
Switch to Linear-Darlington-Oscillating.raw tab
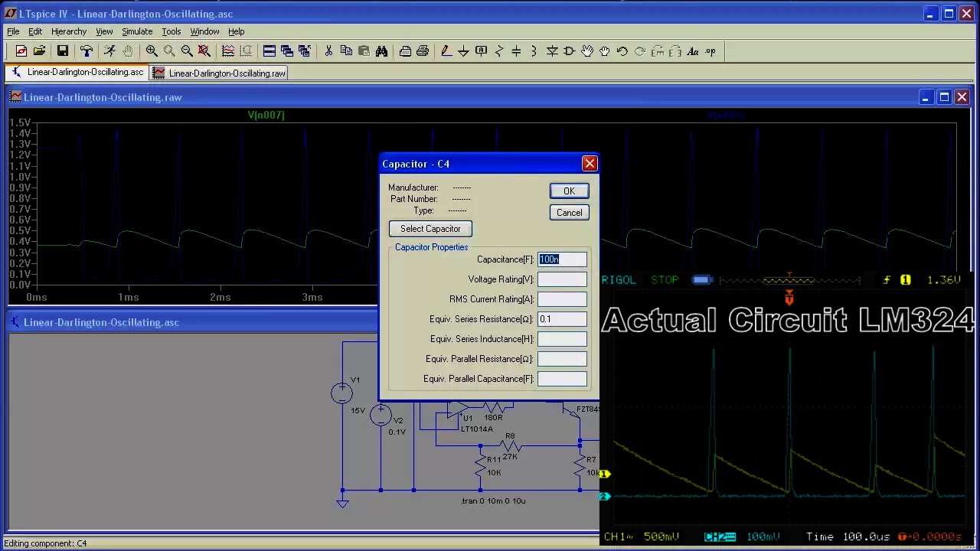point(219,73)
